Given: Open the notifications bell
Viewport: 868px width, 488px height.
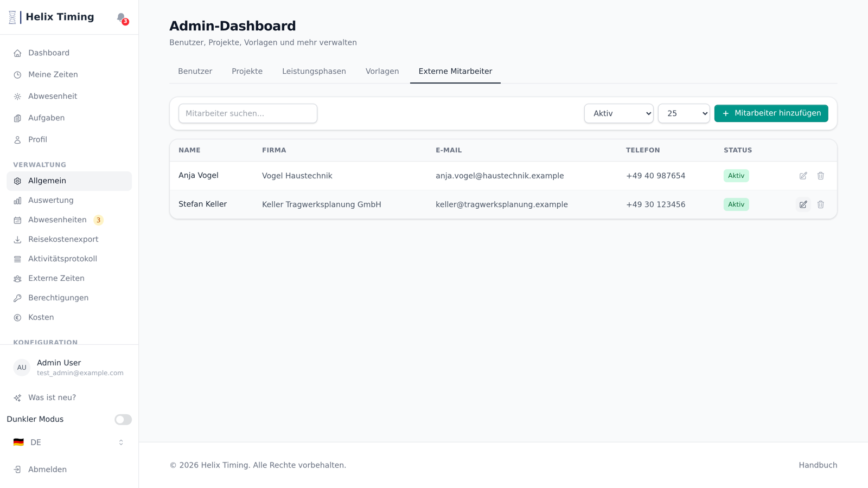Looking at the screenshot, I should click(x=121, y=17).
